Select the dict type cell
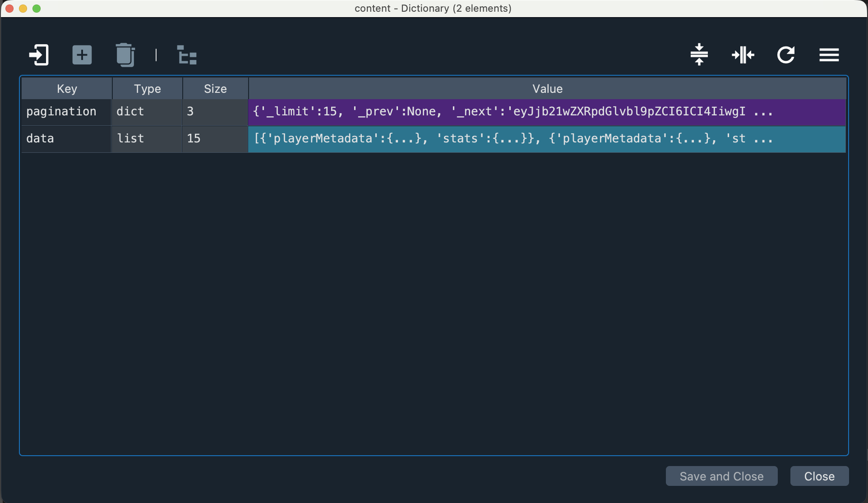Image resolution: width=868 pixels, height=503 pixels. tap(147, 112)
